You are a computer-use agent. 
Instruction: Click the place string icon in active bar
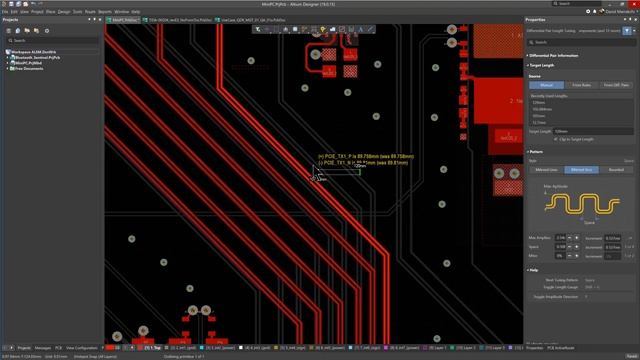pos(360,29)
